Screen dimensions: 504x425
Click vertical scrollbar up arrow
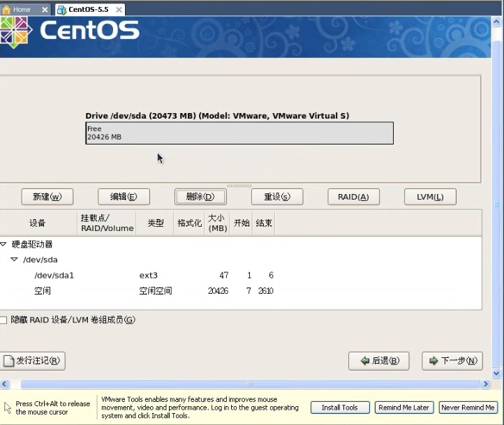click(x=496, y=22)
